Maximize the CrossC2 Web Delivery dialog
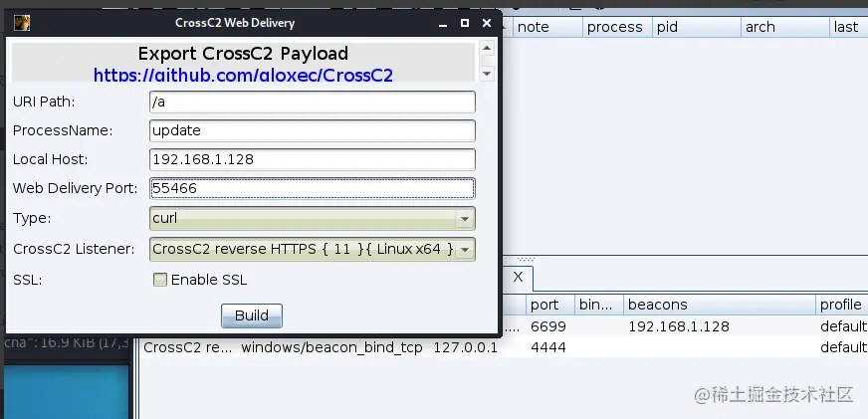This screenshot has width=868, height=419. pyautogui.click(x=465, y=23)
